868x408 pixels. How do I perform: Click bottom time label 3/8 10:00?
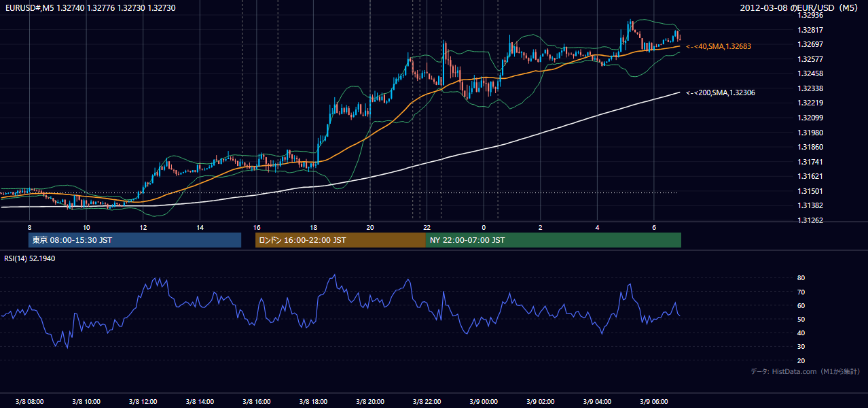coord(86,401)
